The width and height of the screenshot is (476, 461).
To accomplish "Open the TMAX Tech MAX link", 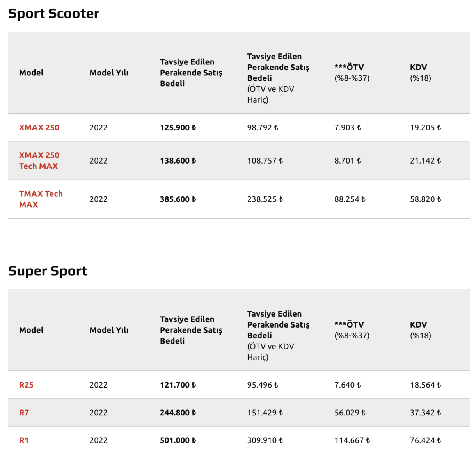I will click(x=41, y=199).
